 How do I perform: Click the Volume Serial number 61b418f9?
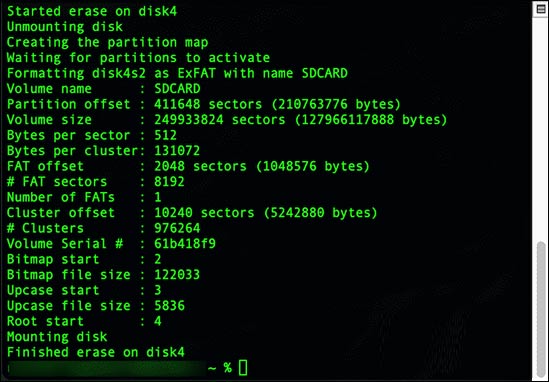[185, 244]
